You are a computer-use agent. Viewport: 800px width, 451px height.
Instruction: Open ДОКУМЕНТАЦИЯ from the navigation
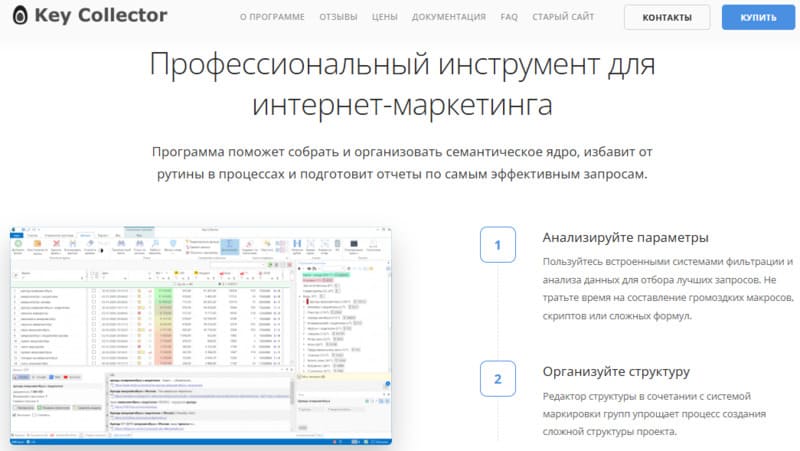(x=448, y=17)
